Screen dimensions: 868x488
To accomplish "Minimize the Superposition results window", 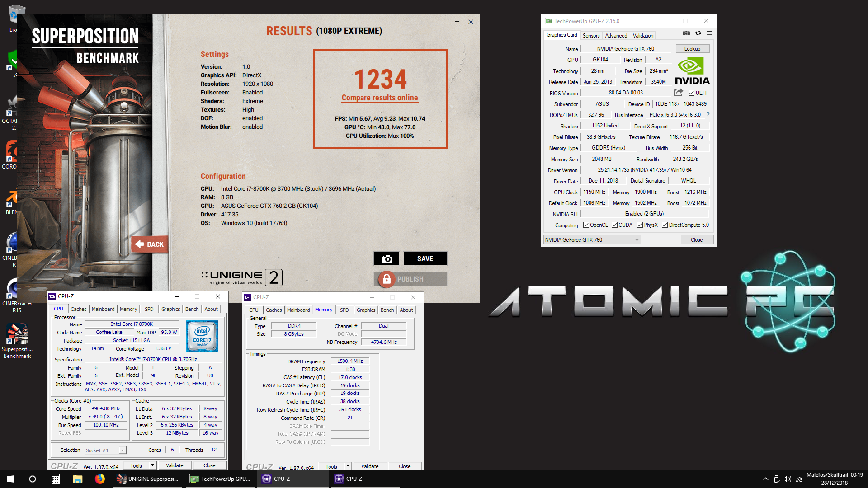I will (x=457, y=22).
